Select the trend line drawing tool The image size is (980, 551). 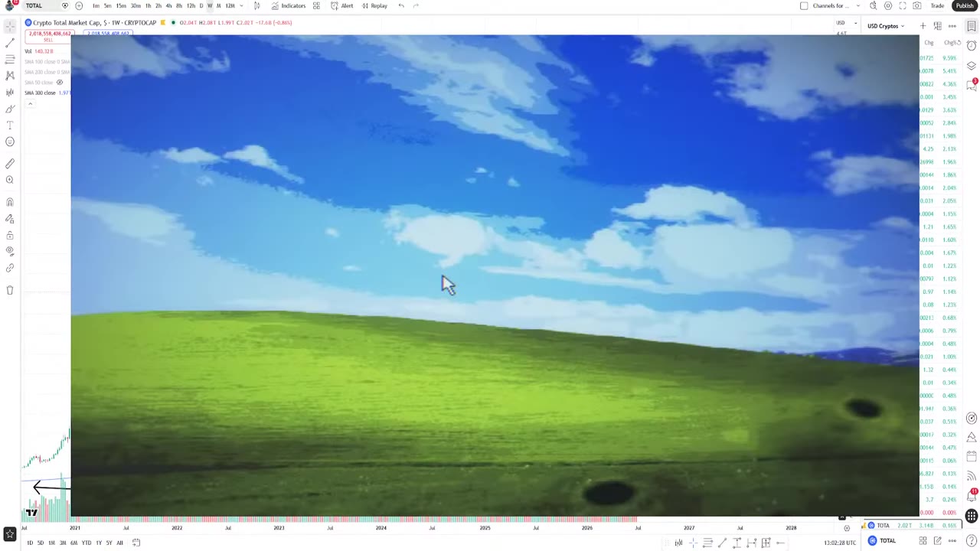coord(10,43)
